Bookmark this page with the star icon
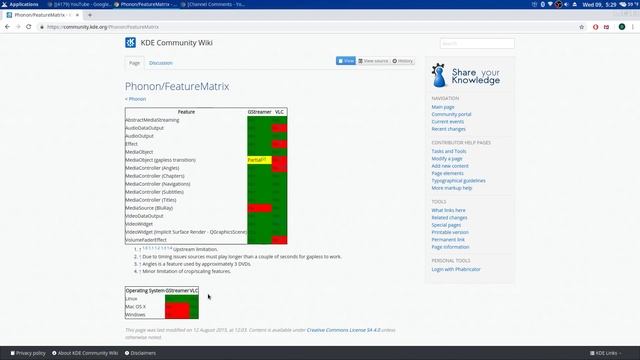This screenshot has height=360, width=640. [x=582, y=27]
